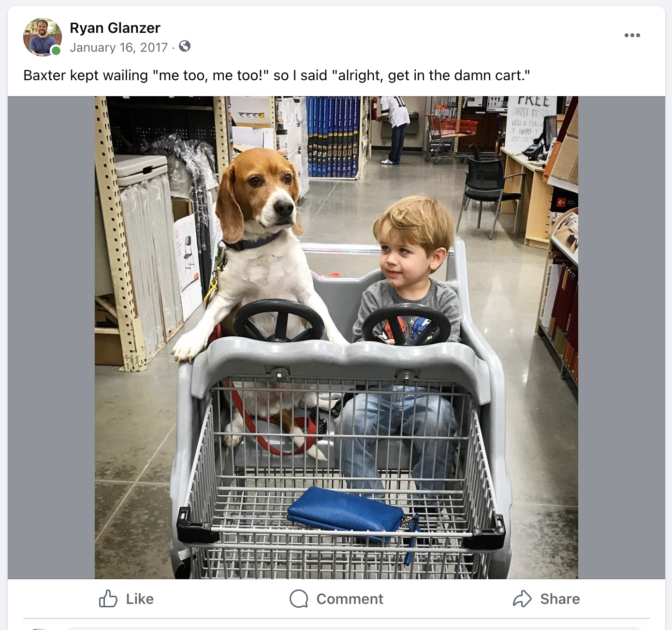Image resolution: width=672 pixels, height=630 pixels.
Task: Click the speech bubble Comment icon
Action: coord(299,599)
